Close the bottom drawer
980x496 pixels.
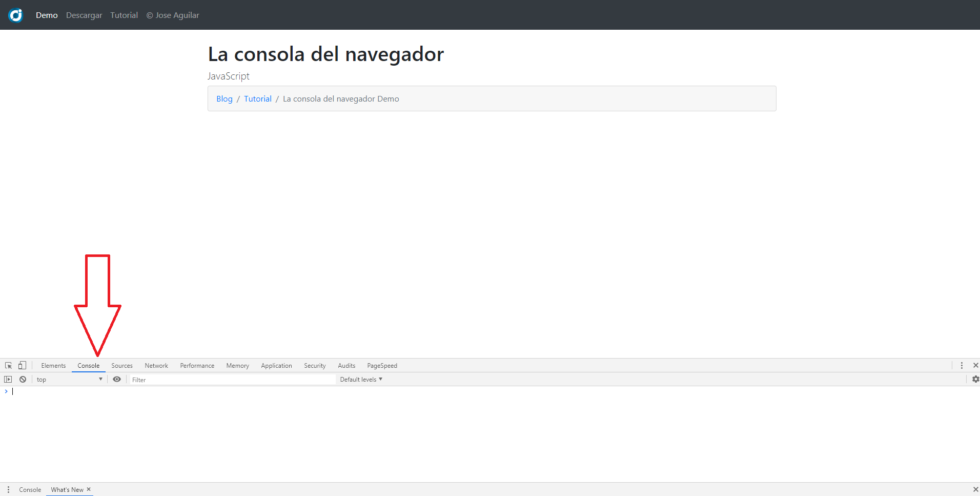coord(975,489)
